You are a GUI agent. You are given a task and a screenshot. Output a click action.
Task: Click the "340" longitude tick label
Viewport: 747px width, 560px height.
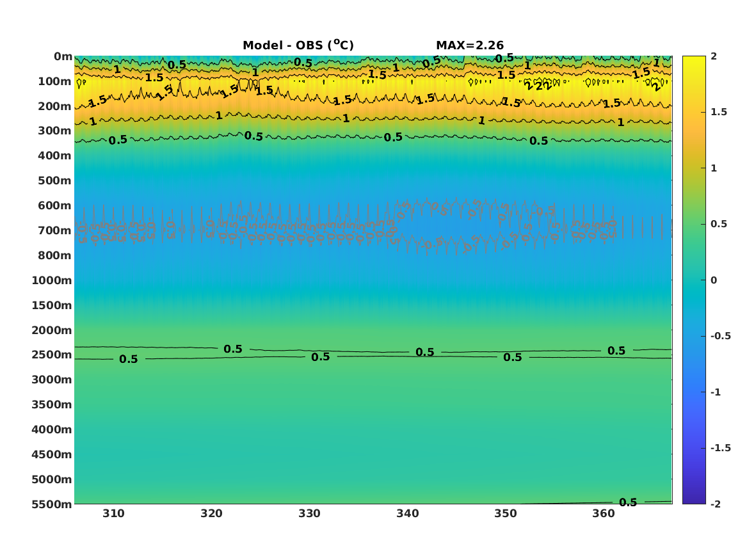408,513
